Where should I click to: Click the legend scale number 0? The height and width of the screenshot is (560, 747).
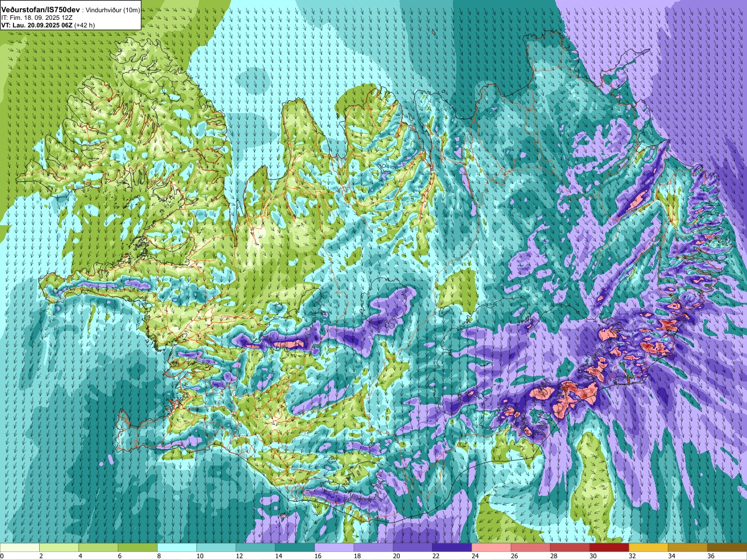click(2, 556)
